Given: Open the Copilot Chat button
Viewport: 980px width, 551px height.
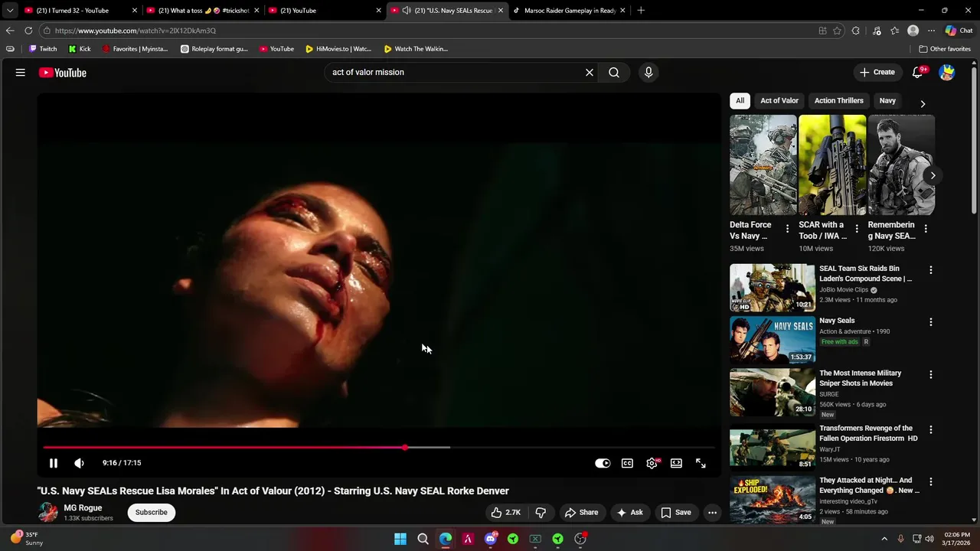Looking at the screenshot, I should pyautogui.click(x=959, y=31).
